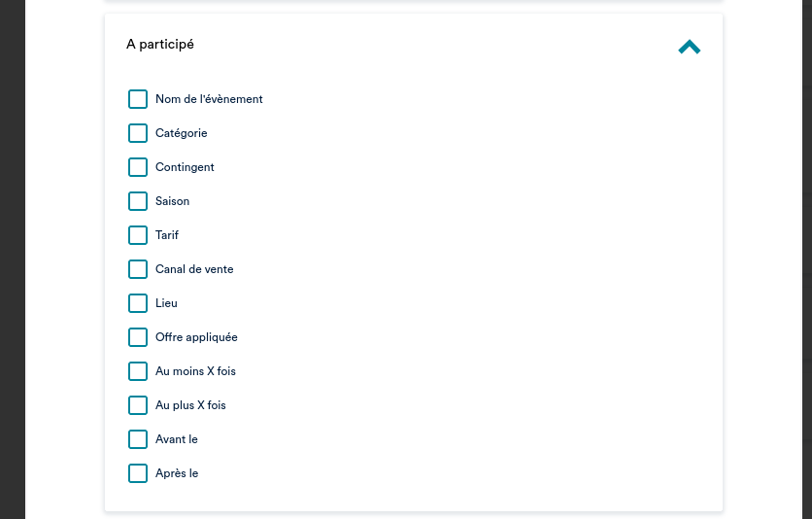Tick the Offre appliquée checkbox

coord(138,337)
